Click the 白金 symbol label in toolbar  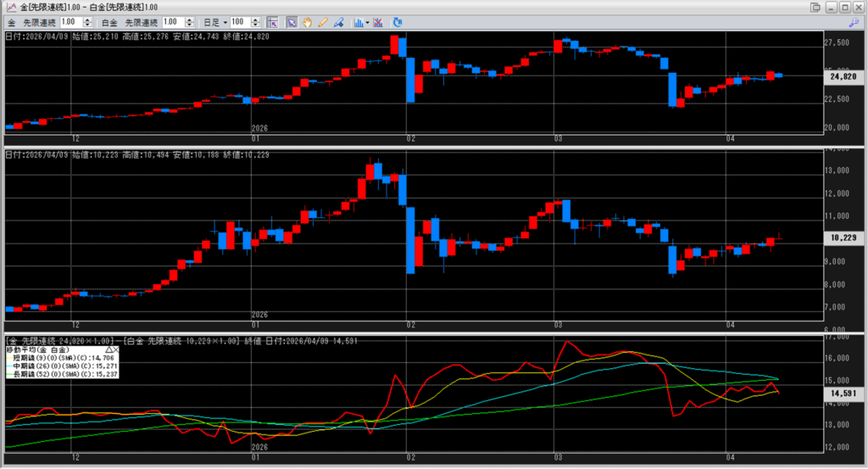[109, 23]
